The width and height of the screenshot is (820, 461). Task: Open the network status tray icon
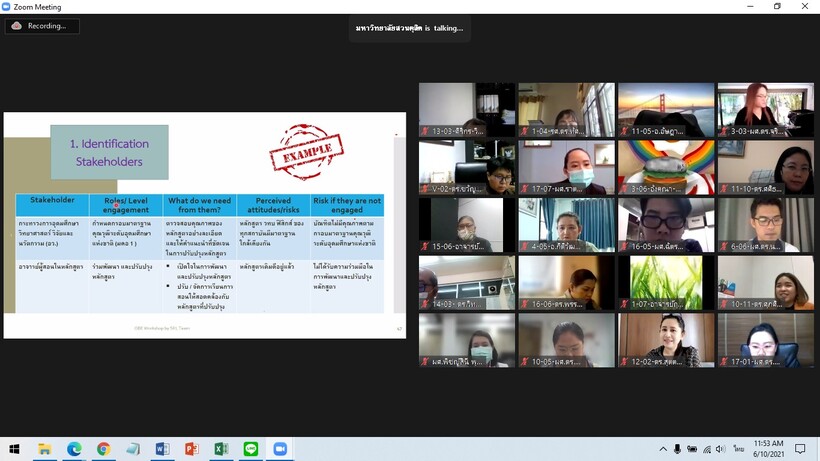pyautogui.click(x=707, y=449)
